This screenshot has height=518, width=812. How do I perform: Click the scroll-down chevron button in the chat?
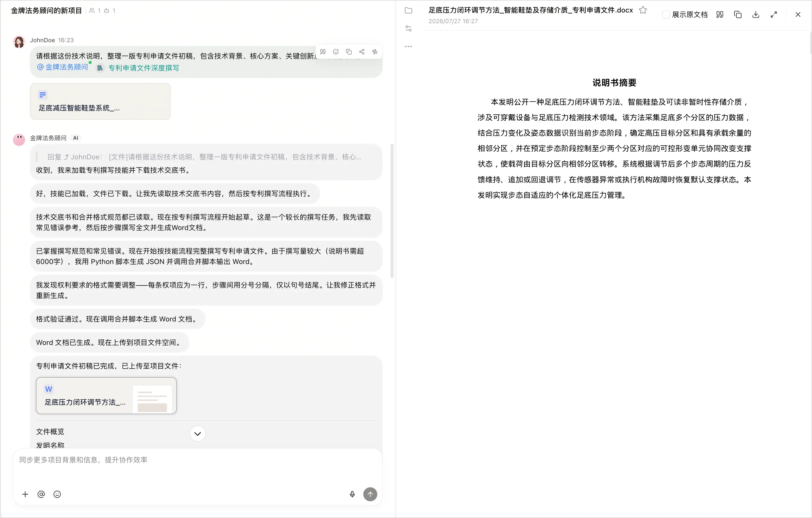[x=198, y=434]
